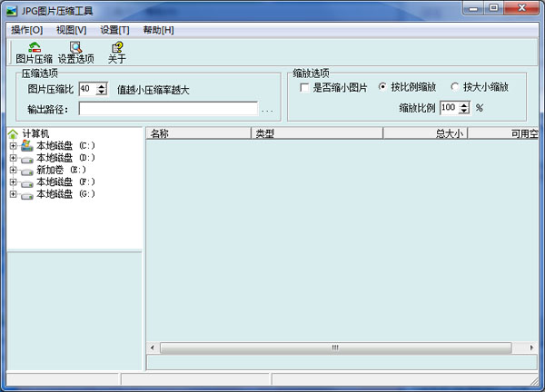Increase 图片压缩比 with up arrow

tap(102, 86)
